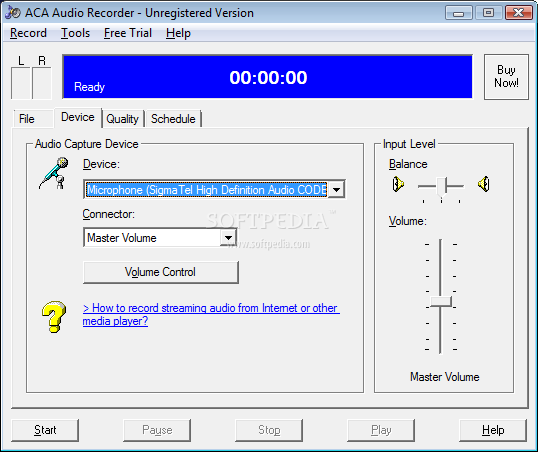Screen dimensions: 538x452
Task: Expand the Device dropdown arrow
Action: pos(336,189)
